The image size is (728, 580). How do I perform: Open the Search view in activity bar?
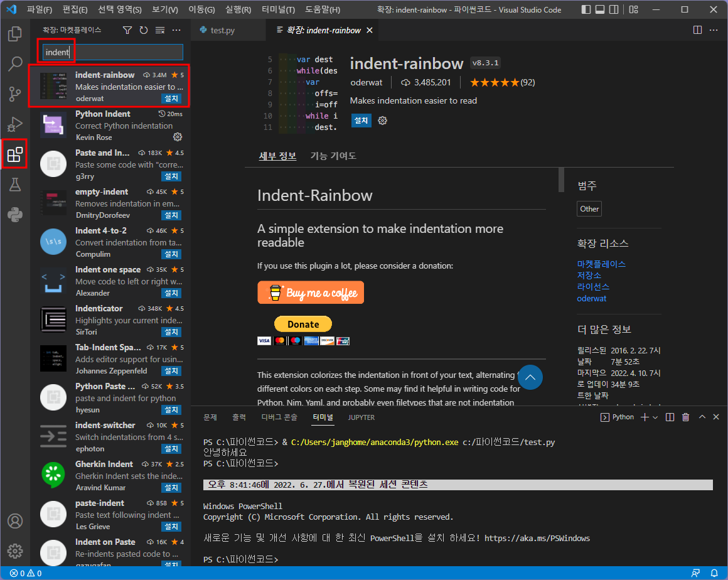point(15,63)
